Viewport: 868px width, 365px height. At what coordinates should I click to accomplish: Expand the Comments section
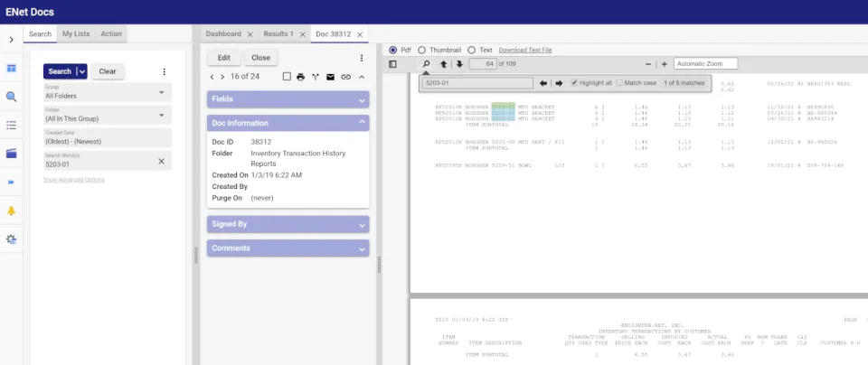click(288, 248)
